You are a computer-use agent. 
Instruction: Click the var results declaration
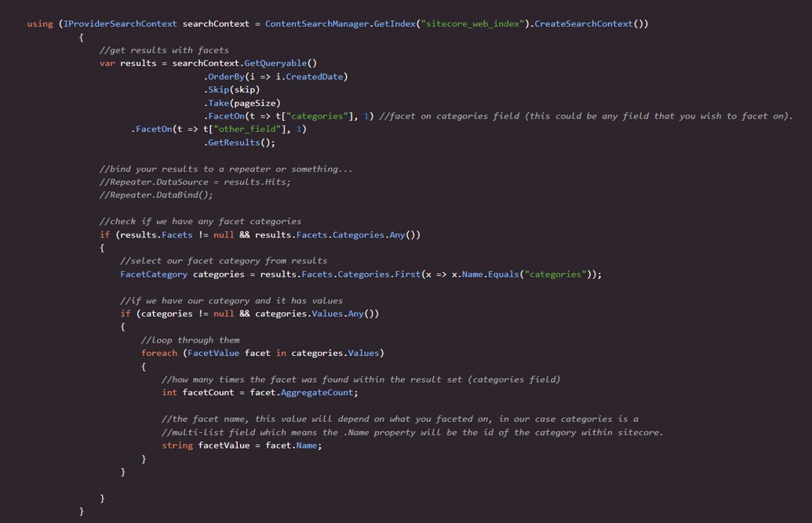pos(128,64)
